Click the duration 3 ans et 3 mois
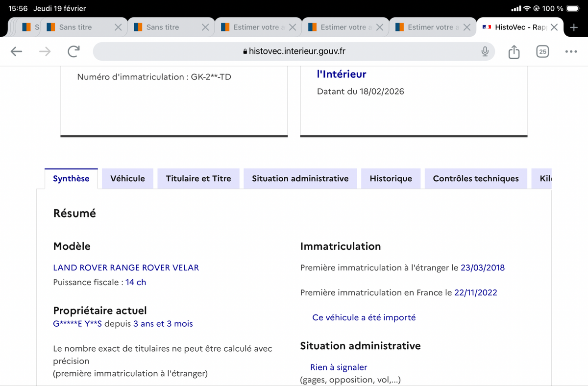Screen dimensions: 588x386 (163, 324)
